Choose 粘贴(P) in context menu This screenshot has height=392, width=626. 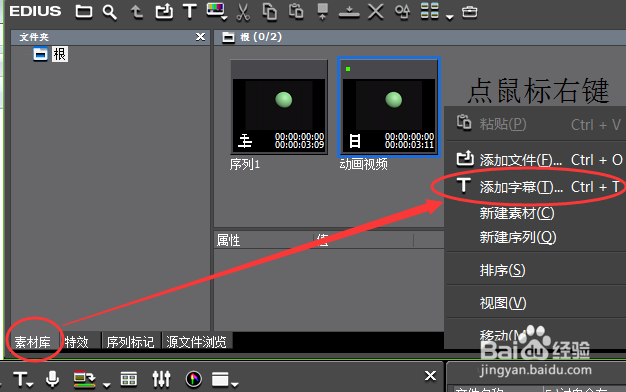pyautogui.click(x=536, y=125)
